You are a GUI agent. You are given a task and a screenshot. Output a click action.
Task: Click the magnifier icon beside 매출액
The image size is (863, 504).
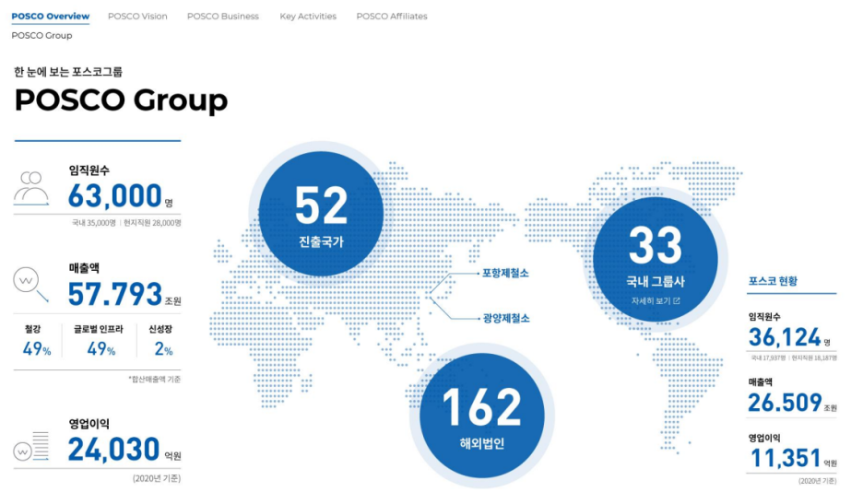[x=30, y=285]
